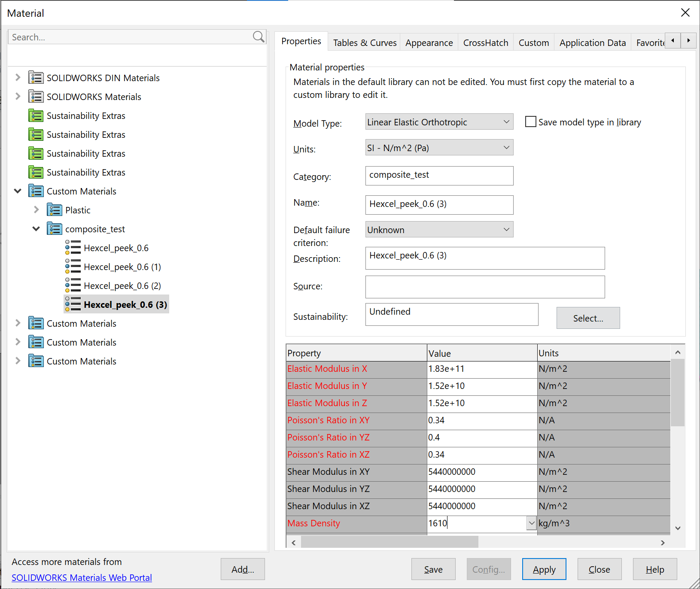Open the Units dropdown
This screenshot has width=700, height=589.
(x=439, y=148)
